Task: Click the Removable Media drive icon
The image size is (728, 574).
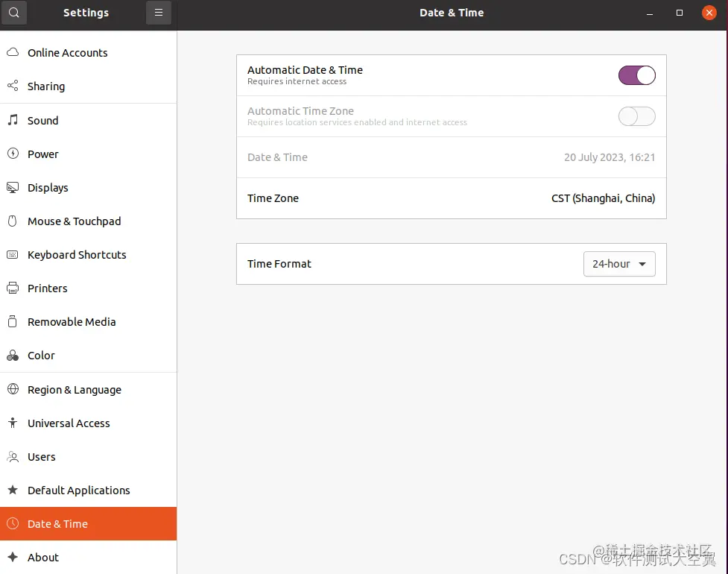Action: click(x=13, y=321)
